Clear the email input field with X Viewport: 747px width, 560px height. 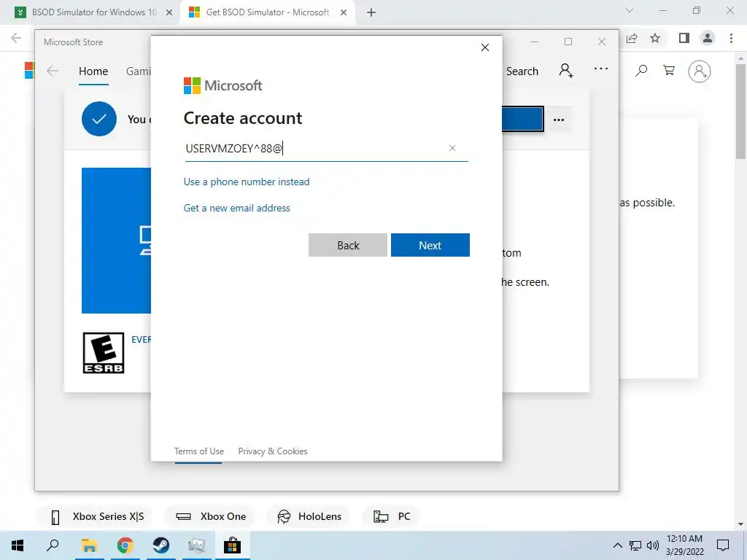(x=452, y=148)
